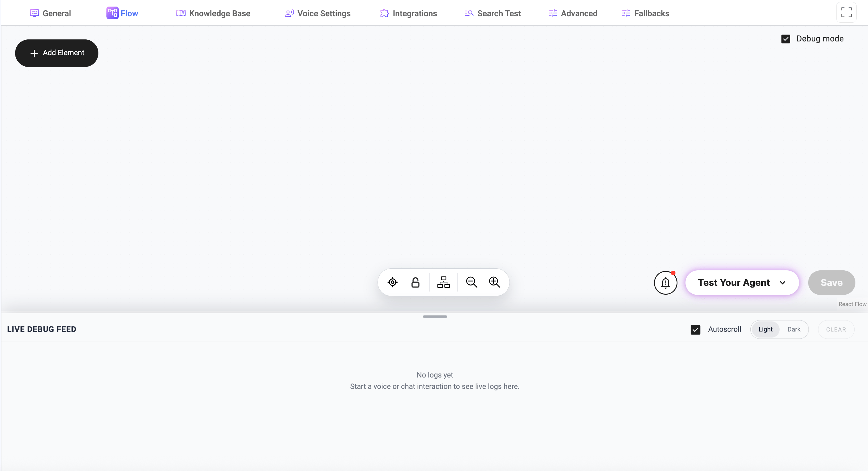The width and height of the screenshot is (868, 471).
Task: Switch debug feed to Dark theme
Action: (794, 330)
